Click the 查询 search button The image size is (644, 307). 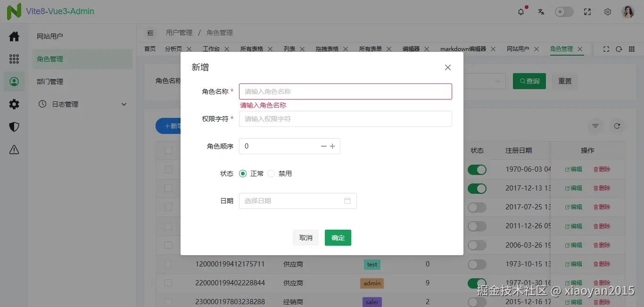tap(529, 81)
